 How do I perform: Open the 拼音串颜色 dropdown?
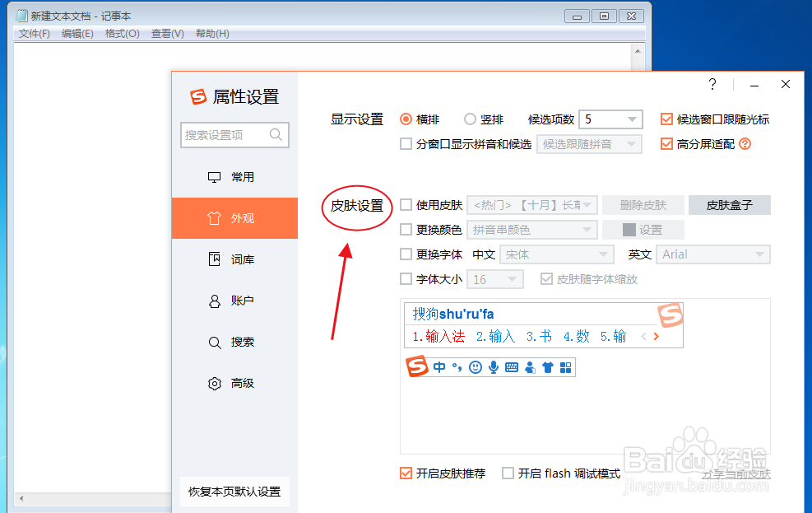(531, 230)
